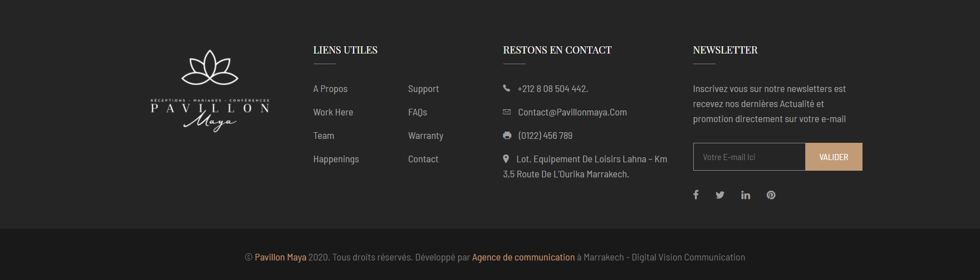
Task: Open the Team link
Action: pyautogui.click(x=324, y=136)
